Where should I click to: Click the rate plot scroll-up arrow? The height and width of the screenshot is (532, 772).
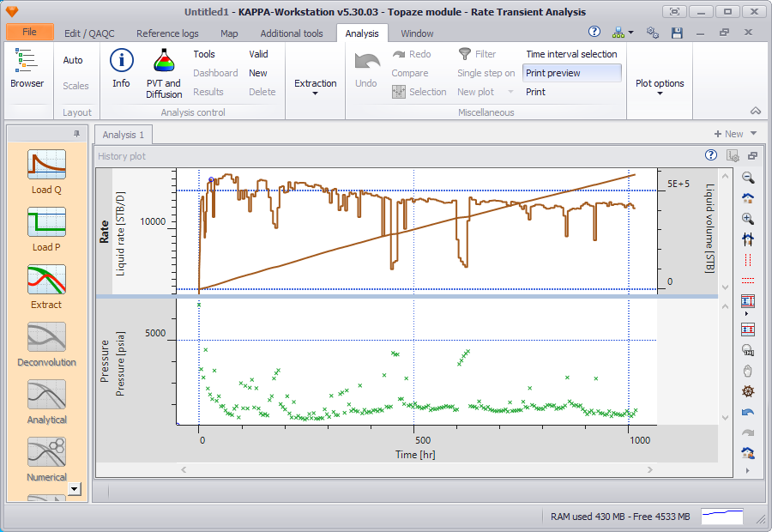(725, 176)
